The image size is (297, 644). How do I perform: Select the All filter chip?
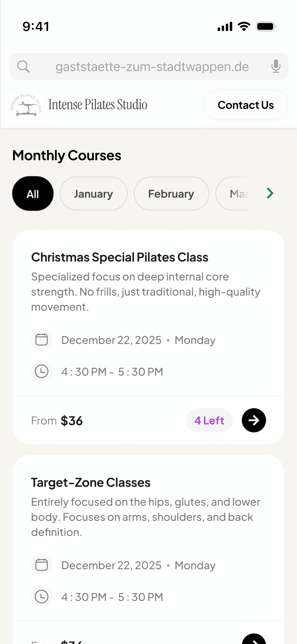33,194
